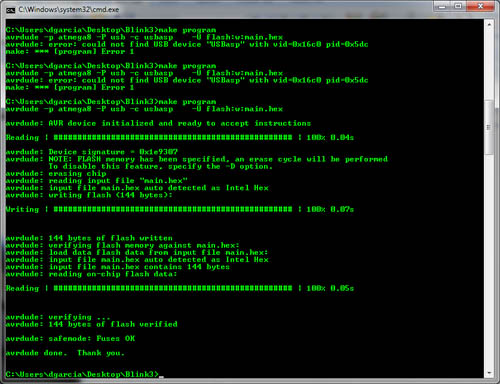Click '144 bytes of flash verified' line
The height and width of the screenshot is (384, 500).
(91, 324)
